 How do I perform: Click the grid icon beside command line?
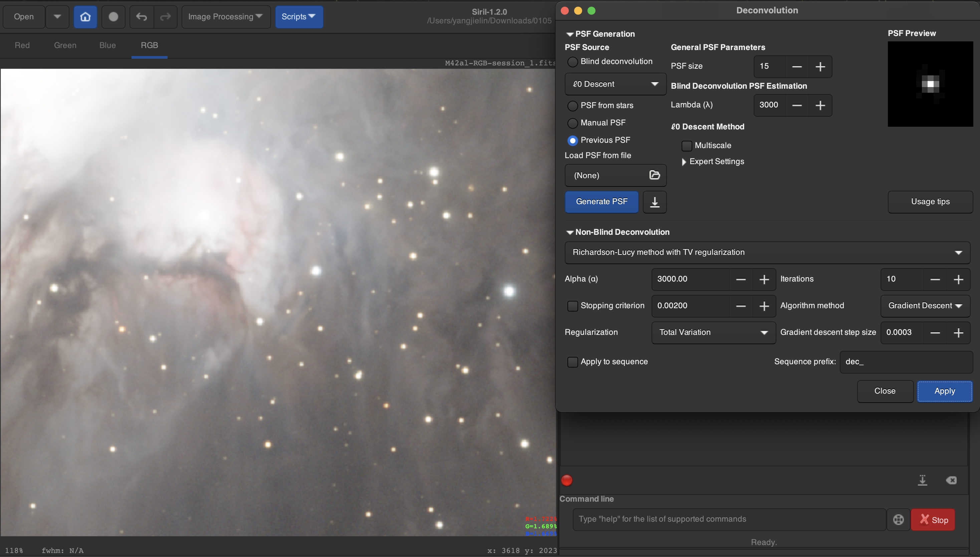pyautogui.click(x=899, y=520)
